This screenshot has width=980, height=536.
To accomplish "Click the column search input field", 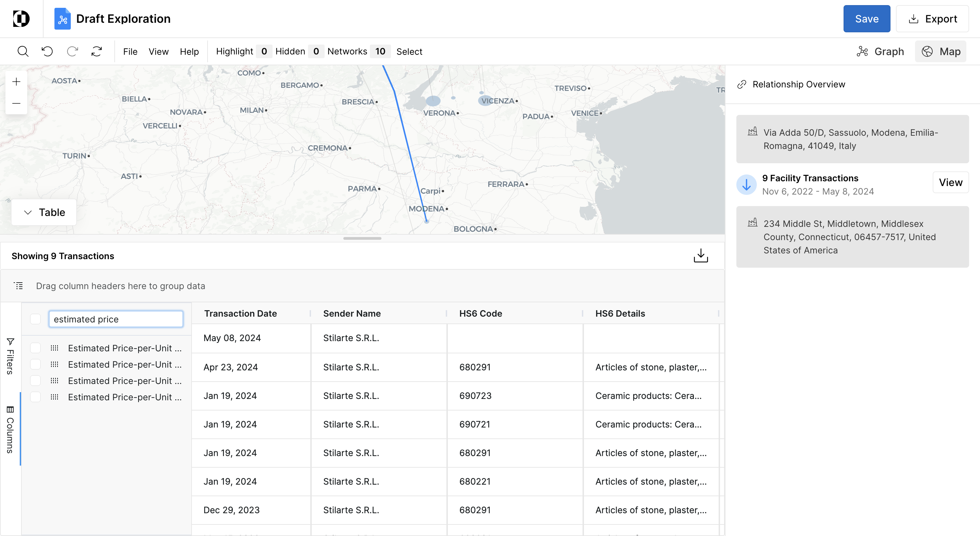I will (116, 319).
